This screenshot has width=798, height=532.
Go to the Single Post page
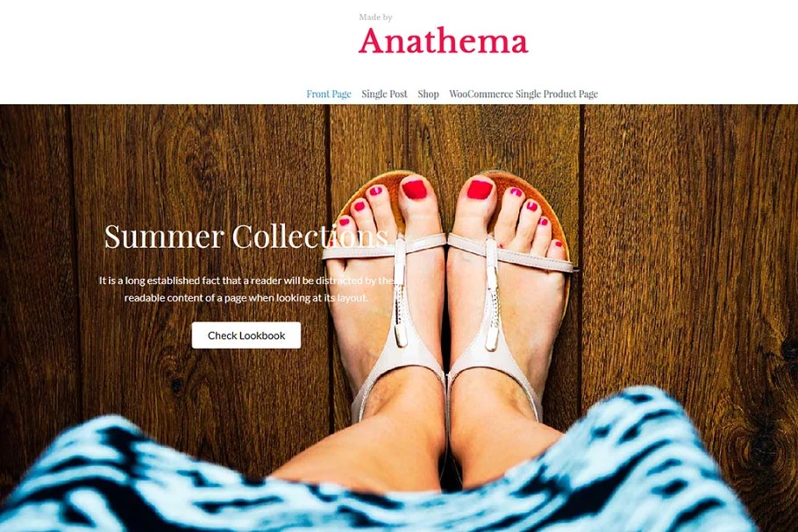click(x=384, y=94)
